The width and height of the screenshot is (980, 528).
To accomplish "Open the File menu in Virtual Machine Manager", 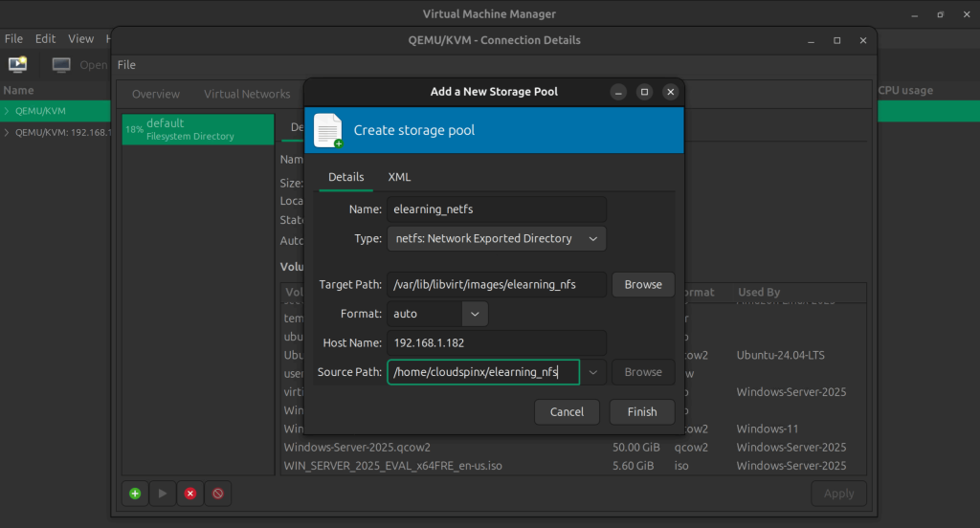I will [x=13, y=39].
